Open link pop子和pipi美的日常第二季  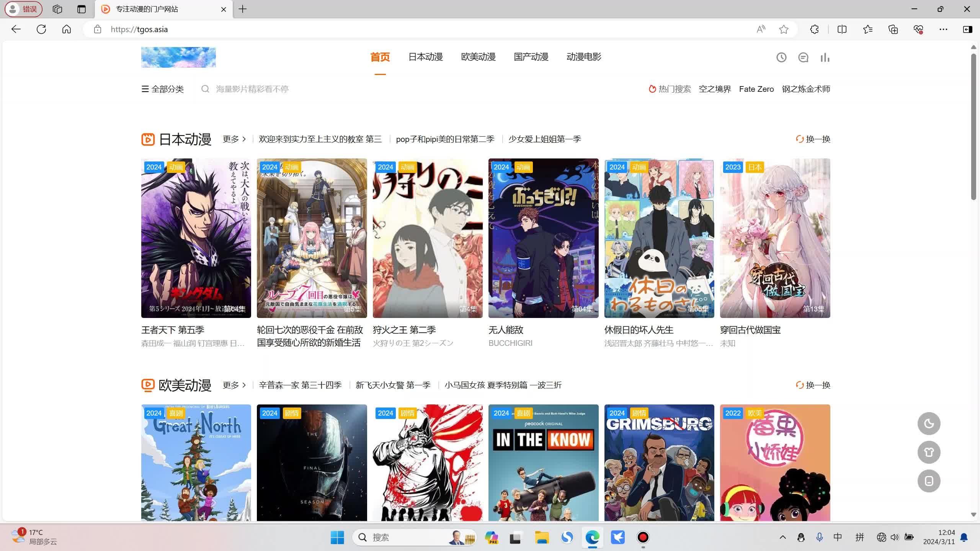[x=445, y=139]
